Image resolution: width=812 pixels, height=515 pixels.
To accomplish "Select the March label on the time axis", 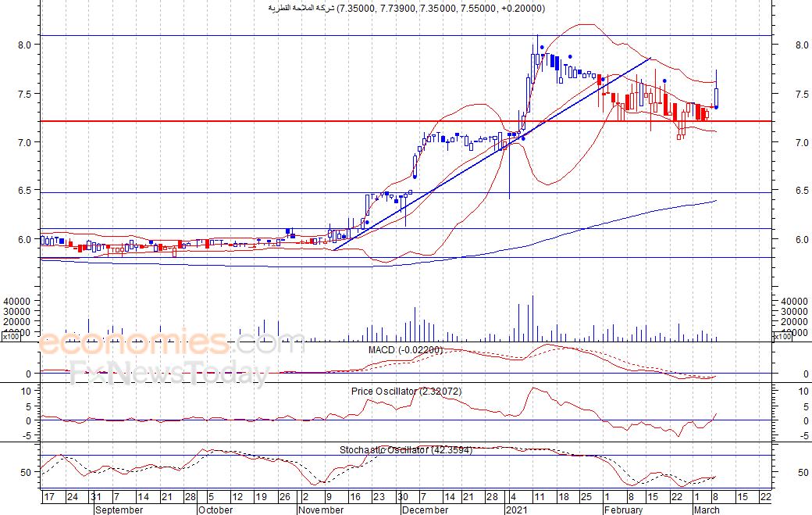I will point(707,510).
